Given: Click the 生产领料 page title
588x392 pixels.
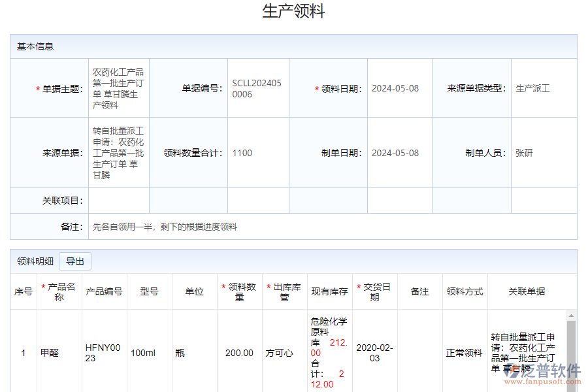Looking at the screenshot, I should coord(293,10).
